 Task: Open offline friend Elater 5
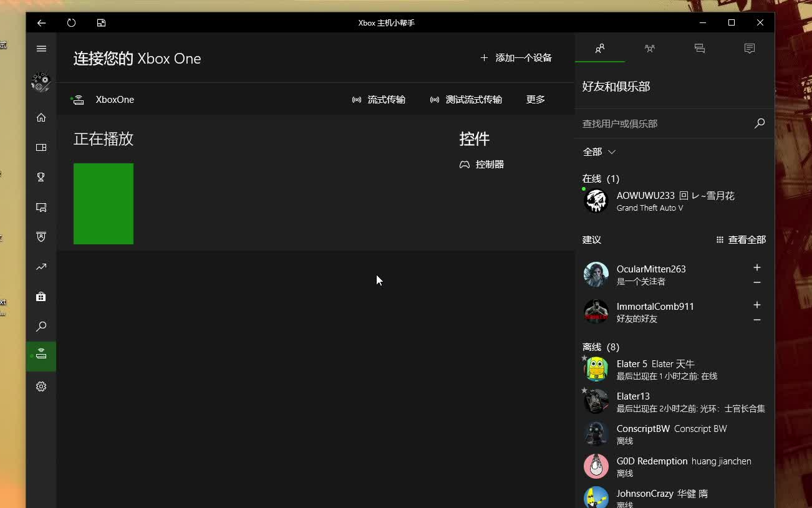coord(675,370)
